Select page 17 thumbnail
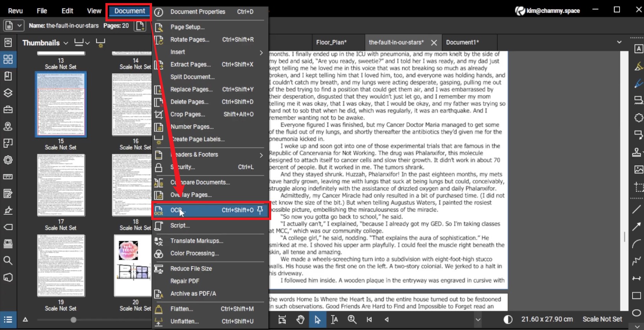Viewport: 644px width, 330px height. (x=61, y=185)
